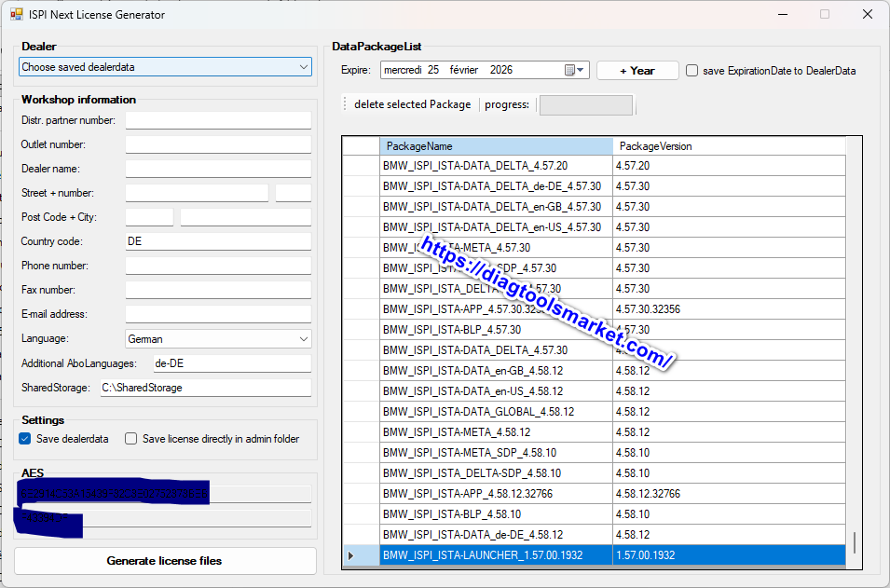Open the Language dropdown set to German
The image size is (890, 588).
[x=304, y=339]
